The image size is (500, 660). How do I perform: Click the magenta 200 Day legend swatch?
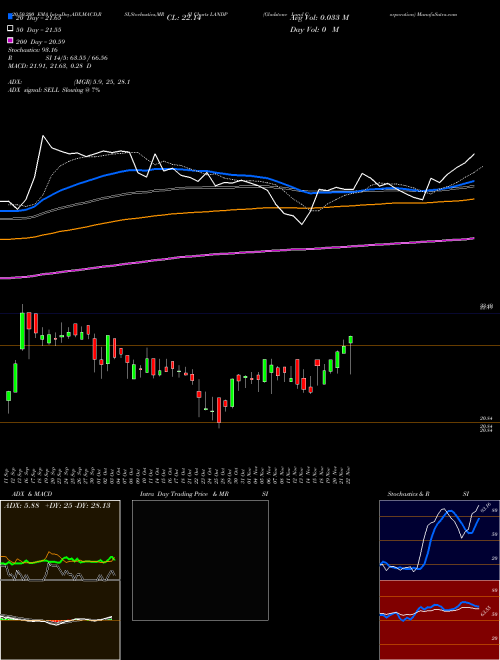[10, 41]
